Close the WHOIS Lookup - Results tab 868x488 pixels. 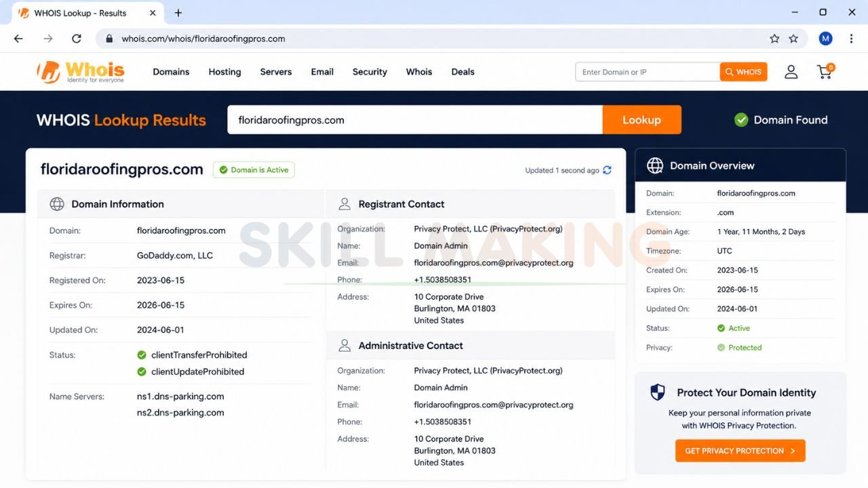click(153, 13)
